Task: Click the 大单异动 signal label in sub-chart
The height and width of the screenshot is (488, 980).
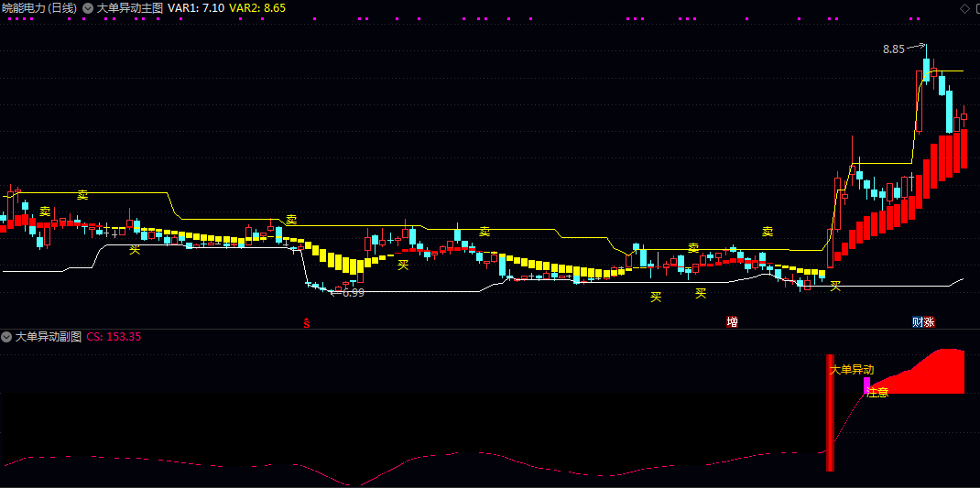Action: (x=852, y=370)
